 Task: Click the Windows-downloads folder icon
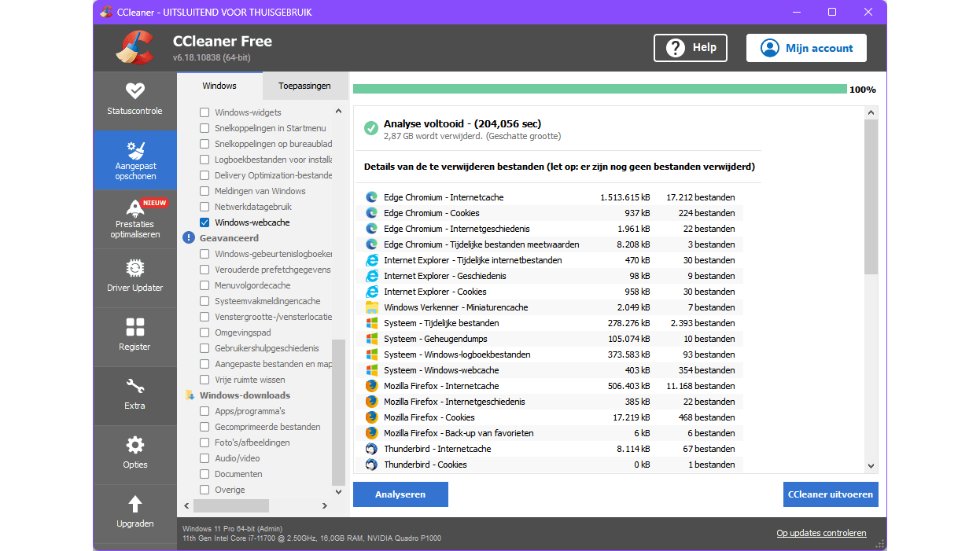point(189,395)
